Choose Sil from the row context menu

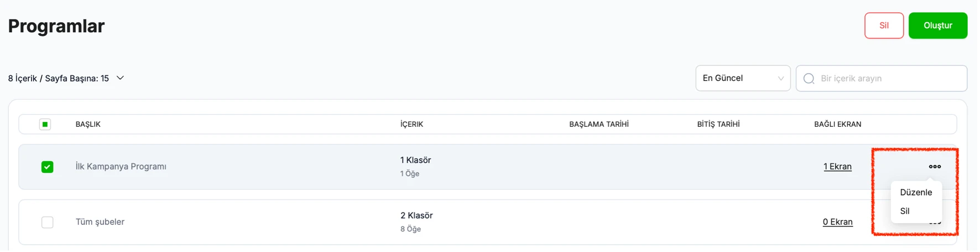[905, 211]
